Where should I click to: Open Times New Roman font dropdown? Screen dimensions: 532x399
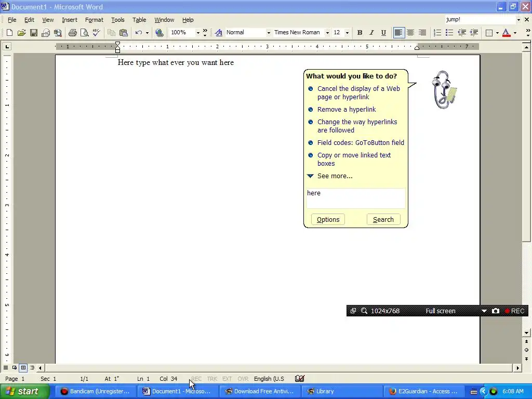(327, 33)
